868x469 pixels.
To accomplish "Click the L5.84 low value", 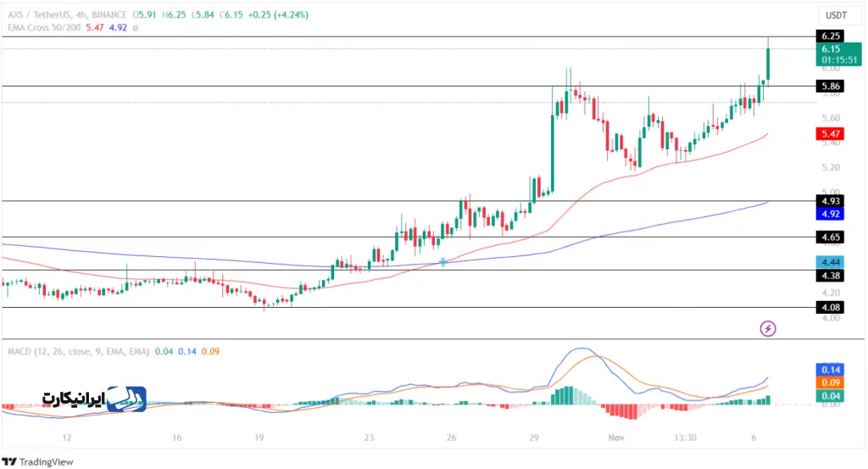I will (203, 14).
